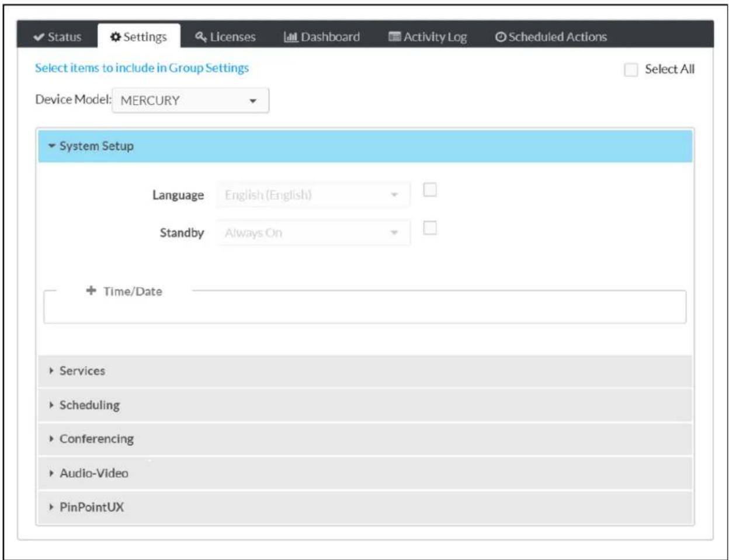Open the Activity Log tab

(x=428, y=37)
